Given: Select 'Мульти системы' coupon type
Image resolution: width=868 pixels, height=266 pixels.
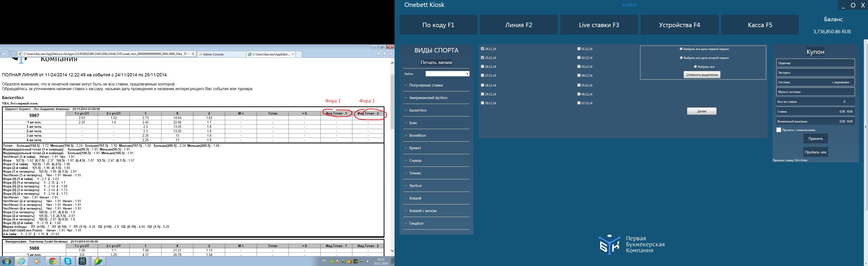Looking at the screenshot, I should (815, 92).
